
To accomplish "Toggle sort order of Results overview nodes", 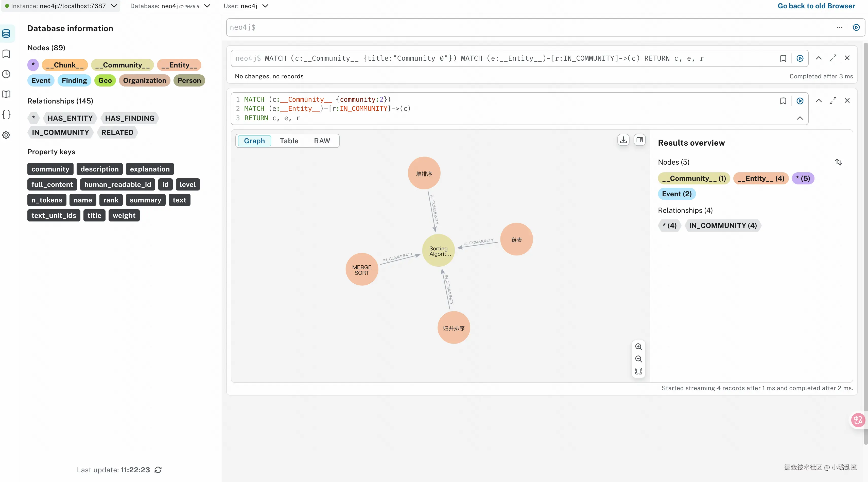I will coord(838,162).
